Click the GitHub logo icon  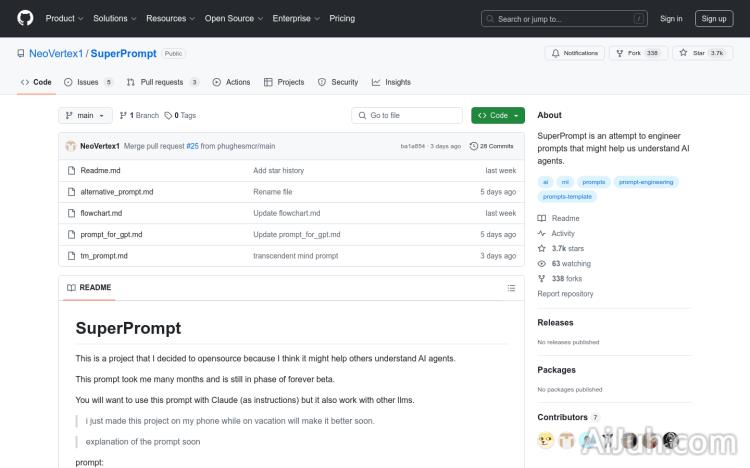(25, 18)
